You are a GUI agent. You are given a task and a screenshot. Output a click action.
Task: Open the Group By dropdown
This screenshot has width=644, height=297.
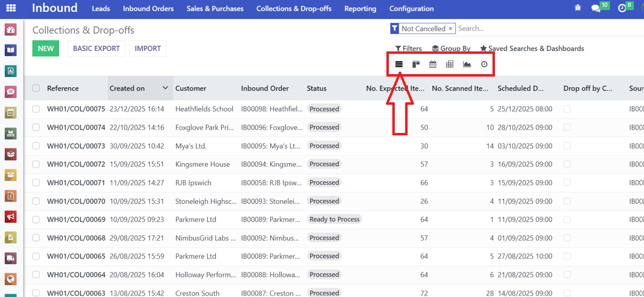(451, 48)
